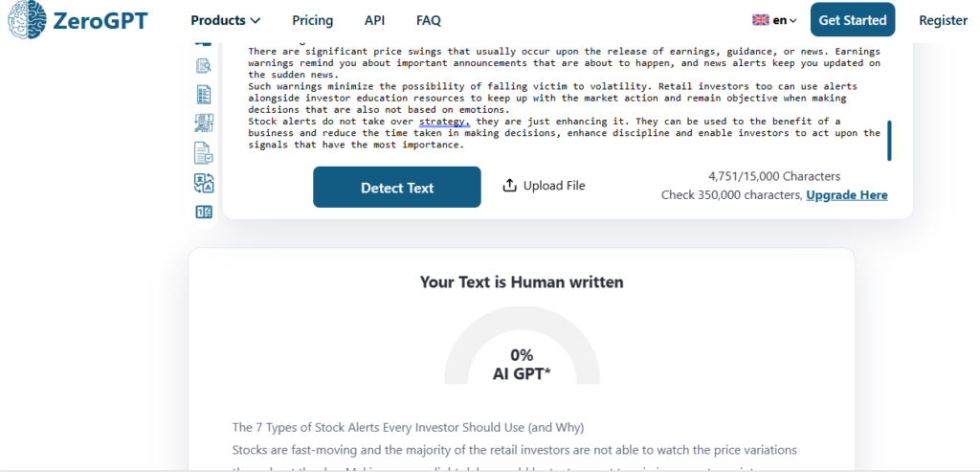Click the text area scrollbar thumb

click(890, 140)
